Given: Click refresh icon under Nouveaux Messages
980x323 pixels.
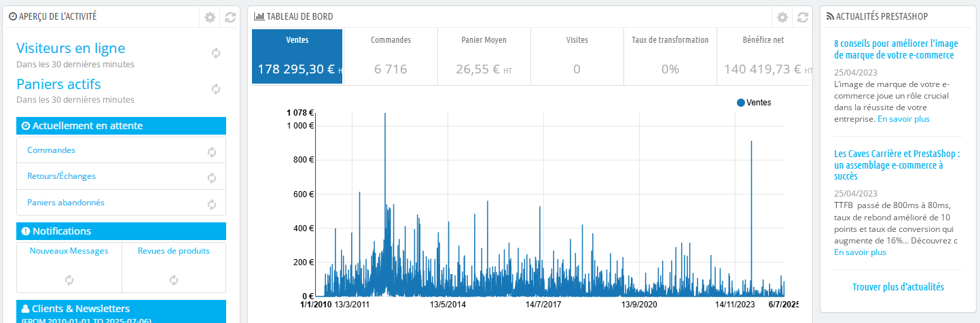Looking at the screenshot, I should click(69, 280).
